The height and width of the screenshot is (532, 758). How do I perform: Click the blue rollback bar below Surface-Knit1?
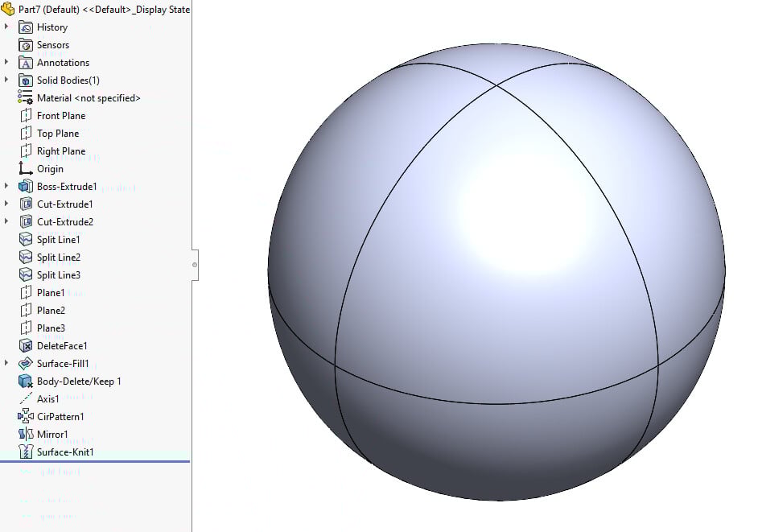95,461
